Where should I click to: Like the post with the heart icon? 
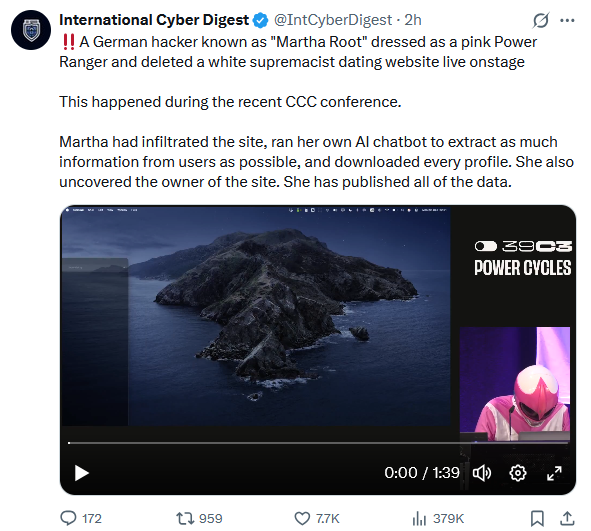(302, 519)
